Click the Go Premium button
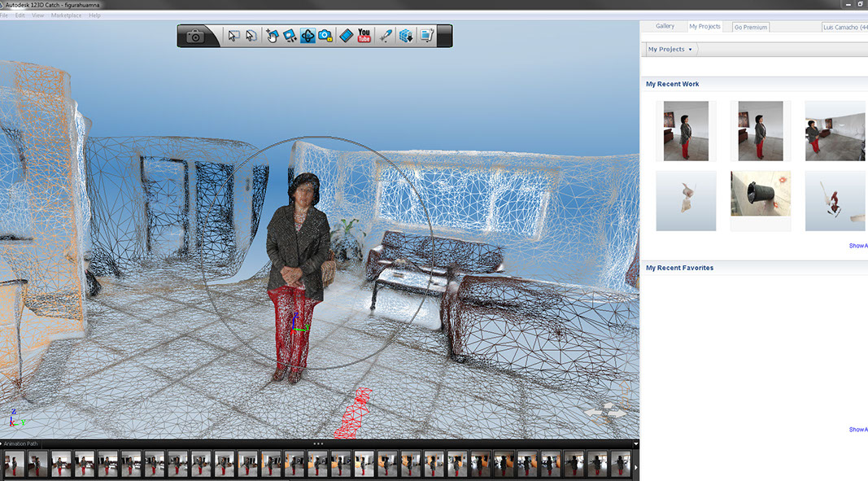The height and width of the screenshot is (481, 868). 751,27
